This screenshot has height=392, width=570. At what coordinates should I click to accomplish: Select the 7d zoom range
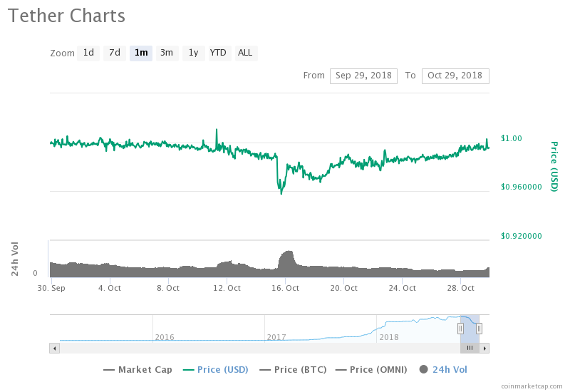click(115, 53)
